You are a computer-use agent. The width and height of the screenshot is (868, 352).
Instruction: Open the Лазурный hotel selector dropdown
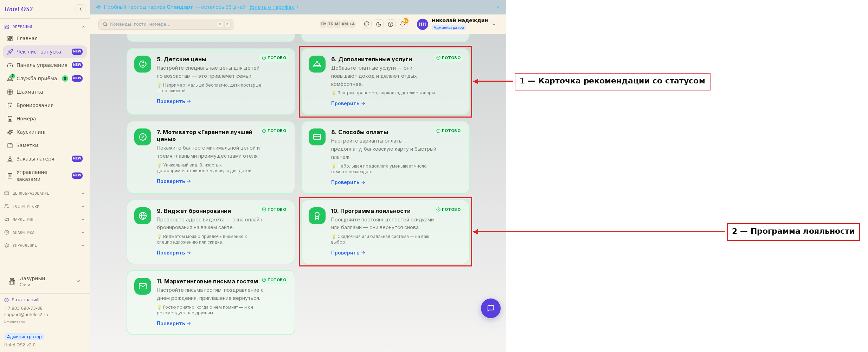[x=45, y=281]
